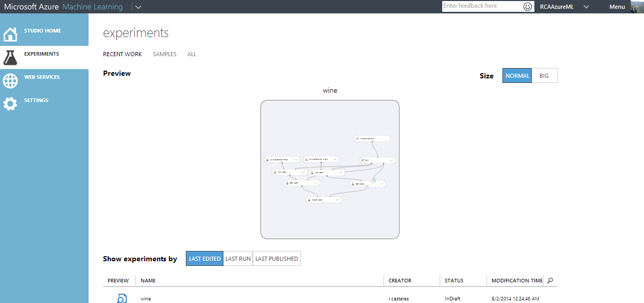Click the wine experiment preview thumbnail
This screenshot has height=303, width=644.
tap(330, 170)
